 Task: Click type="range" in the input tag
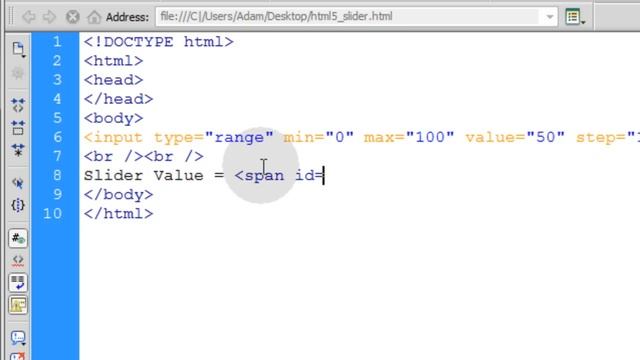(214, 138)
